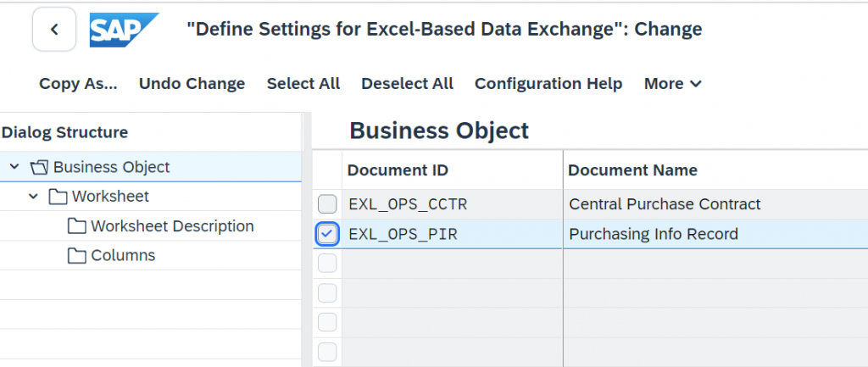868x367 pixels.
Task: Click the Select All button
Action: click(x=303, y=84)
